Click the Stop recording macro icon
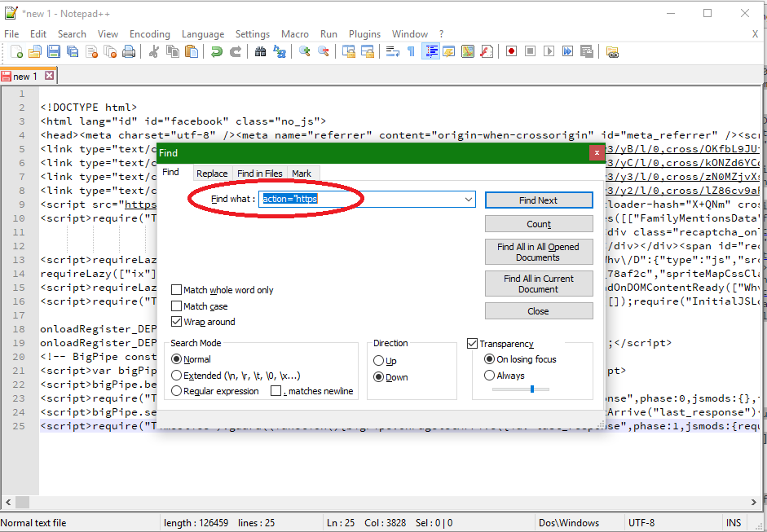 click(530, 51)
